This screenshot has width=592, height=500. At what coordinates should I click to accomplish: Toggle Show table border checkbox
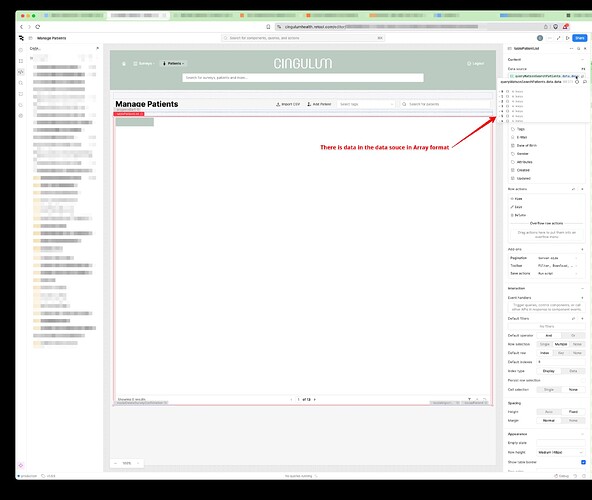[x=583, y=462]
